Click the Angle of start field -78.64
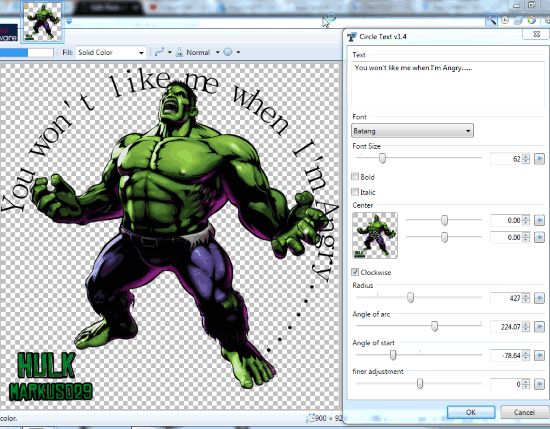This screenshot has height=429, width=550. coord(506,356)
